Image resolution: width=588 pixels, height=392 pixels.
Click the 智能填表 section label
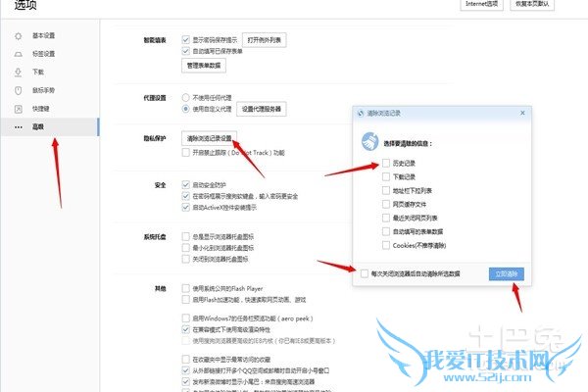155,40
